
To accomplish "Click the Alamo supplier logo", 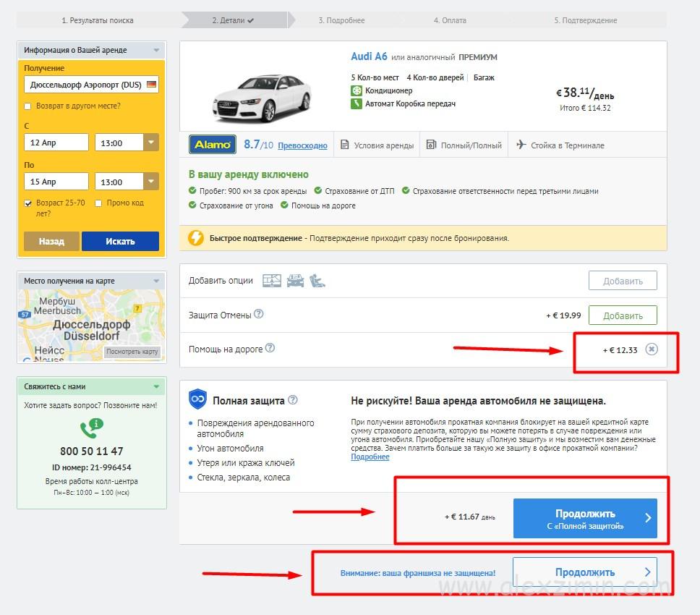I will 212,145.
